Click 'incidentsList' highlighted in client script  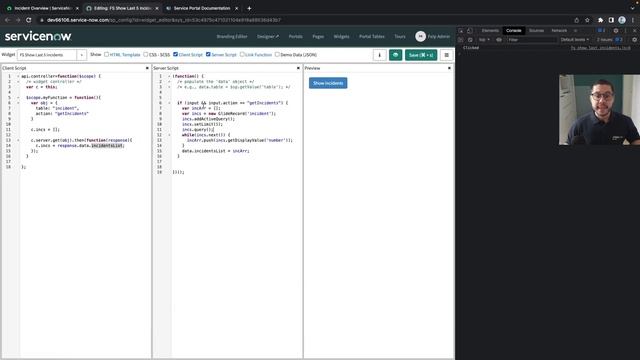(107, 145)
